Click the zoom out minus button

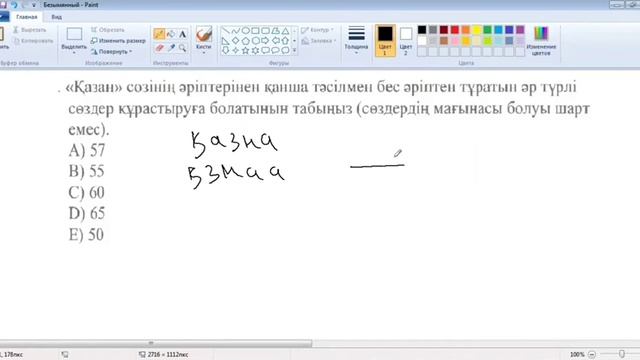(592, 354)
